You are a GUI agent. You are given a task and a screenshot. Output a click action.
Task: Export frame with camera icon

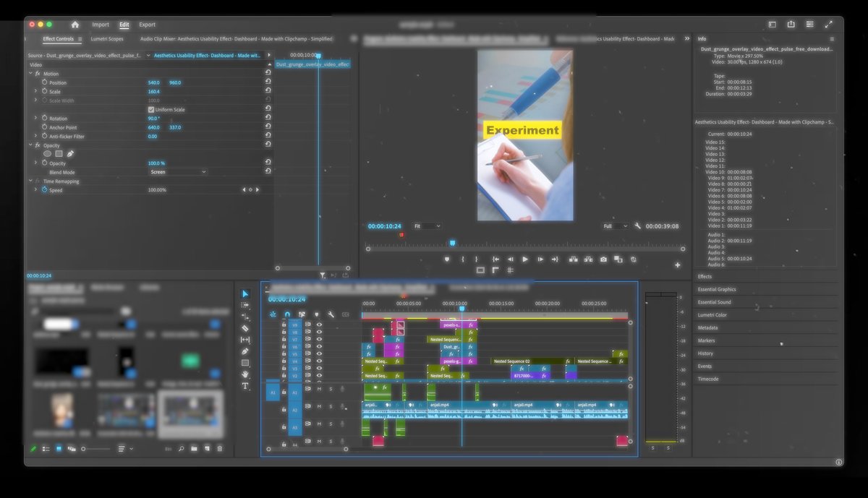(x=603, y=259)
